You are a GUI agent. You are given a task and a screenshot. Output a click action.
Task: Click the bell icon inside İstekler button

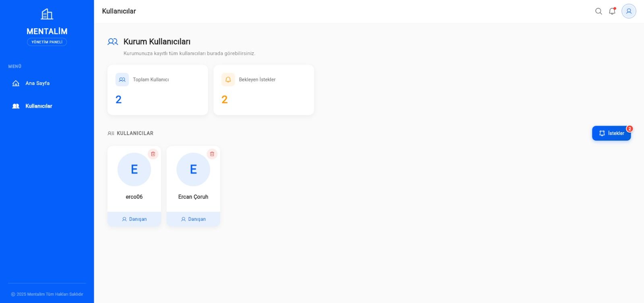[602, 133]
